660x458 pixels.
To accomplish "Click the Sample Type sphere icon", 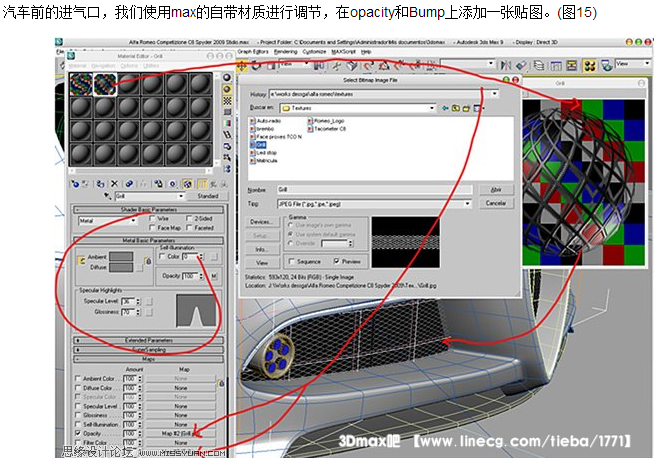I will pyautogui.click(x=227, y=77).
